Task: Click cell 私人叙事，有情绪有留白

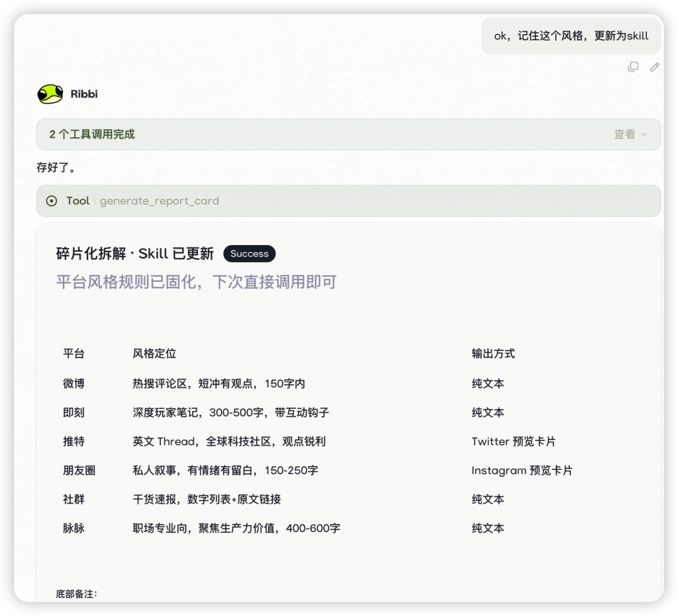Action: (225, 470)
